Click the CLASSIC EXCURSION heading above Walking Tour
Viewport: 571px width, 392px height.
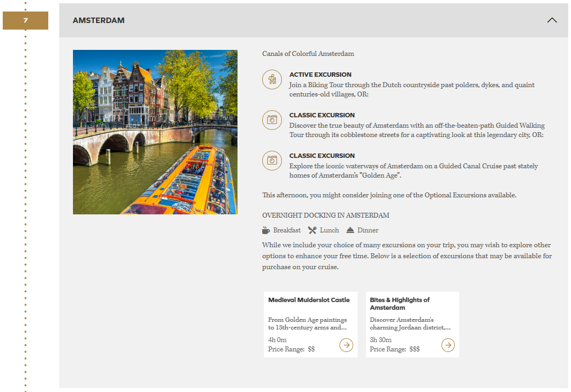(x=322, y=115)
